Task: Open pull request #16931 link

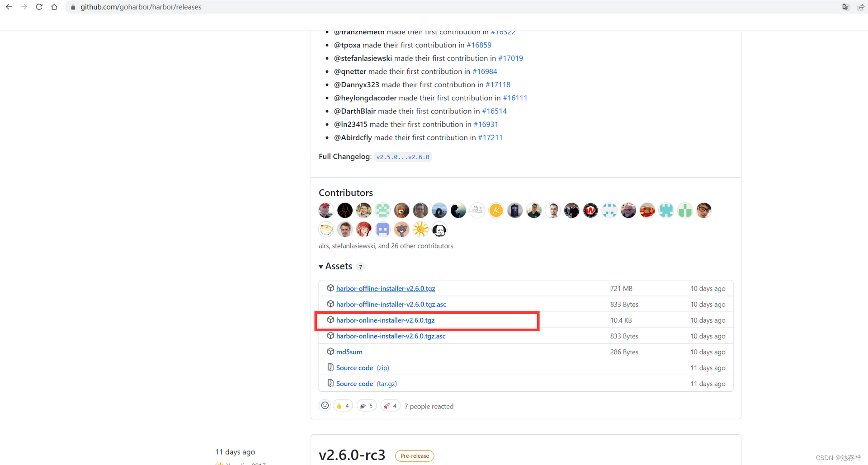Action: 486,124
